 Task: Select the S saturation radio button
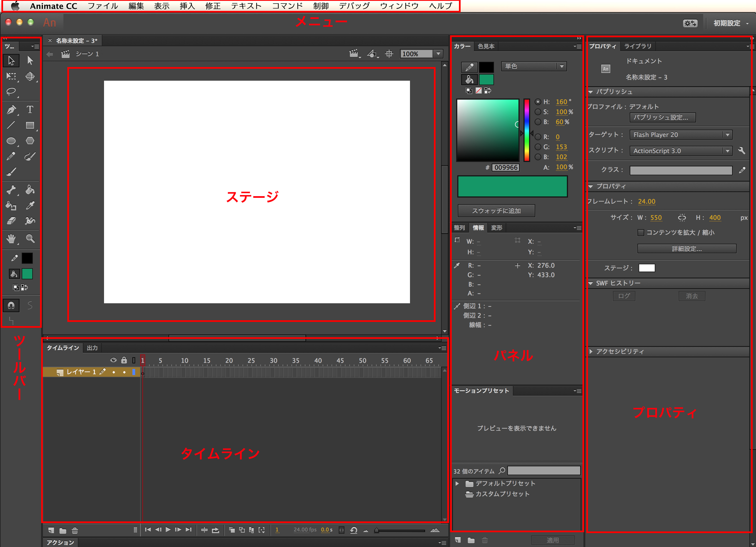538,112
